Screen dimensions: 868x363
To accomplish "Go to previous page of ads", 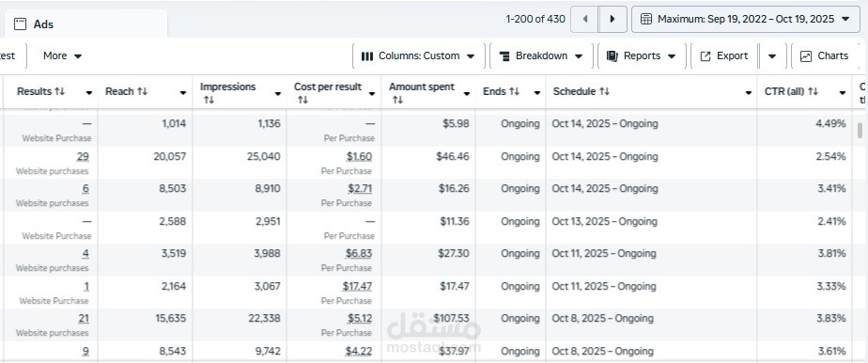I will point(584,19).
